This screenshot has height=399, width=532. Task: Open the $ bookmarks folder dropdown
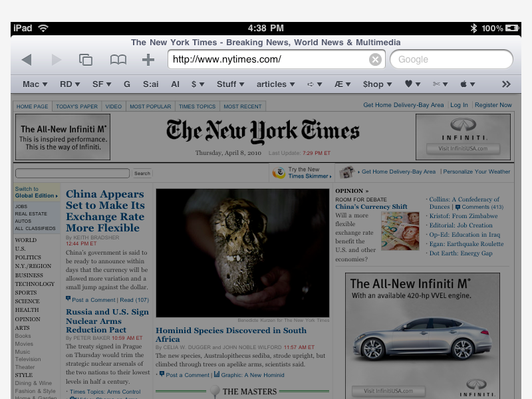click(198, 84)
